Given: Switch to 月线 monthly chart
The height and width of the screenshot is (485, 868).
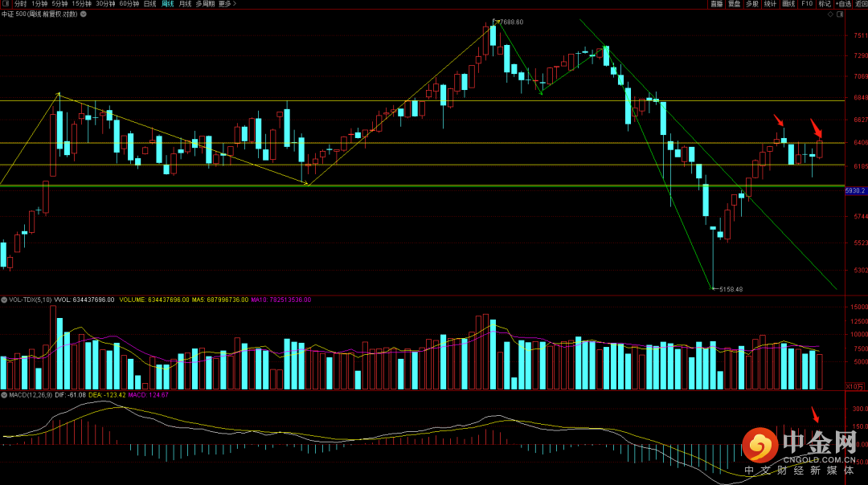Looking at the screenshot, I should (185, 4).
